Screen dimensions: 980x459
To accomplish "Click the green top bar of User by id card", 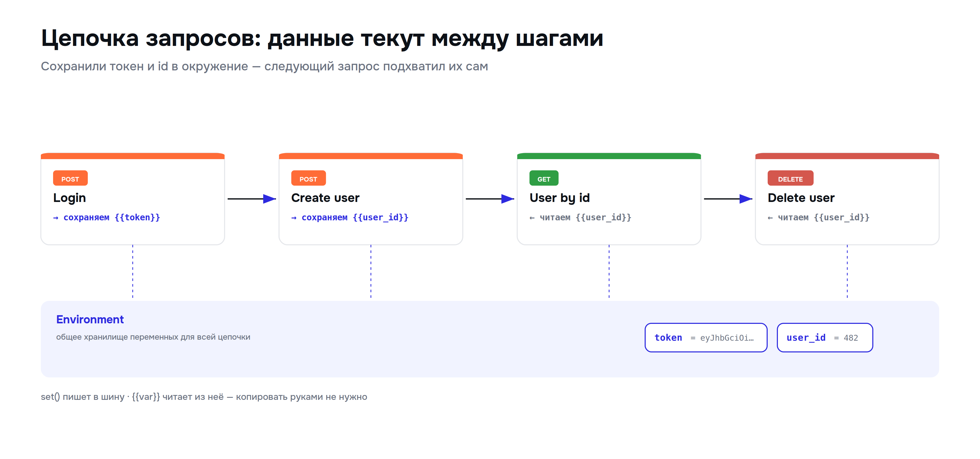I will click(x=609, y=156).
